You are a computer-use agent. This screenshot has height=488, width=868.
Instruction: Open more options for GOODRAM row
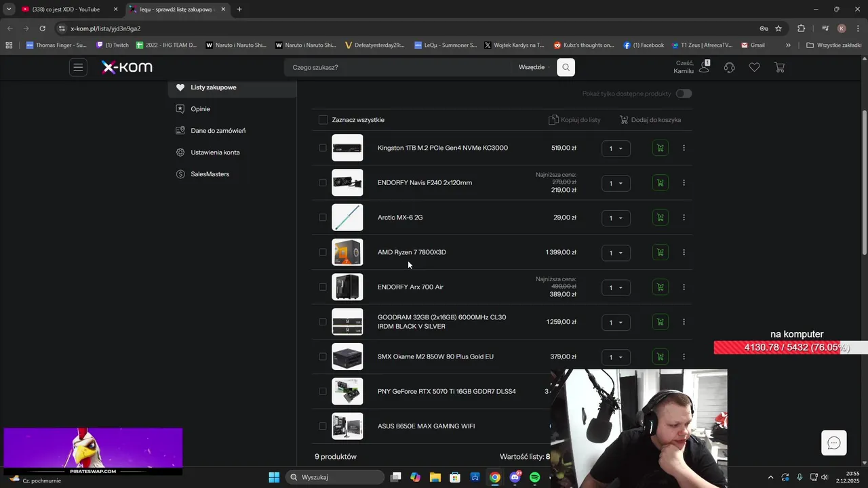684,322
